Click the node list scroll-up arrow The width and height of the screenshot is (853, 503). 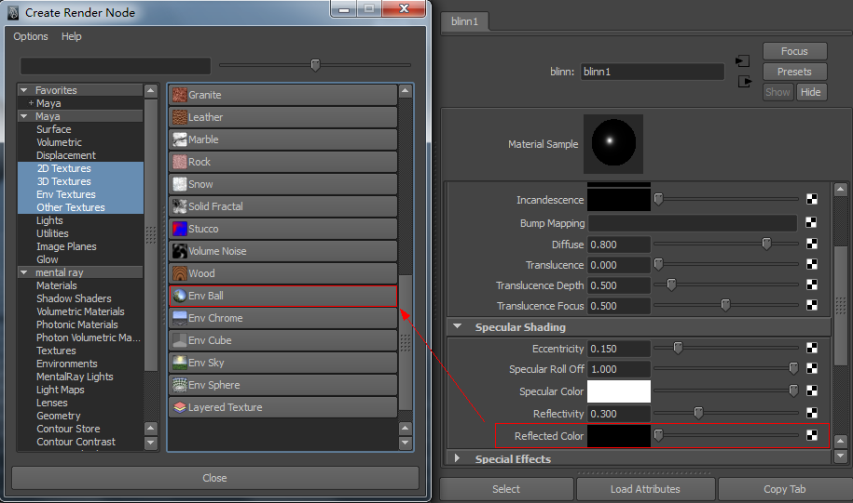(x=405, y=91)
